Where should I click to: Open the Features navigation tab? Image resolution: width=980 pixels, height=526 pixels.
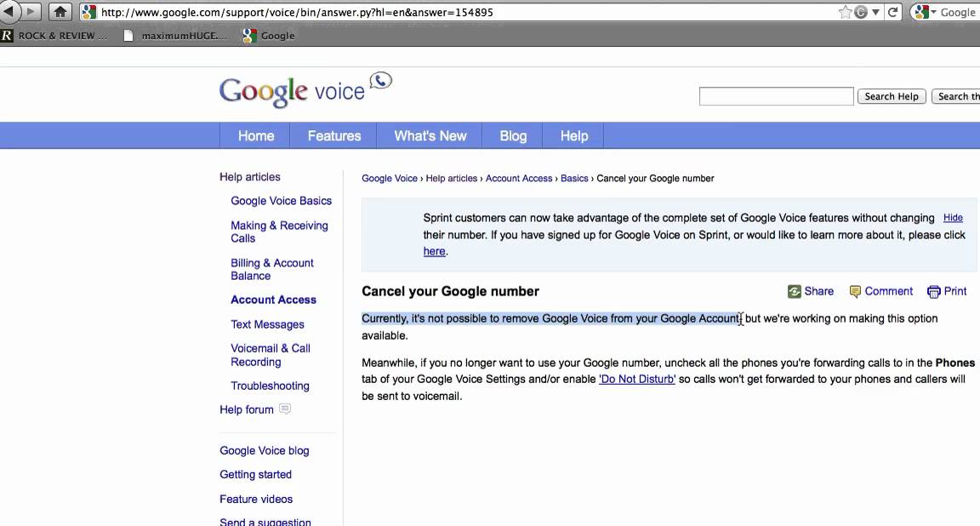click(333, 135)
